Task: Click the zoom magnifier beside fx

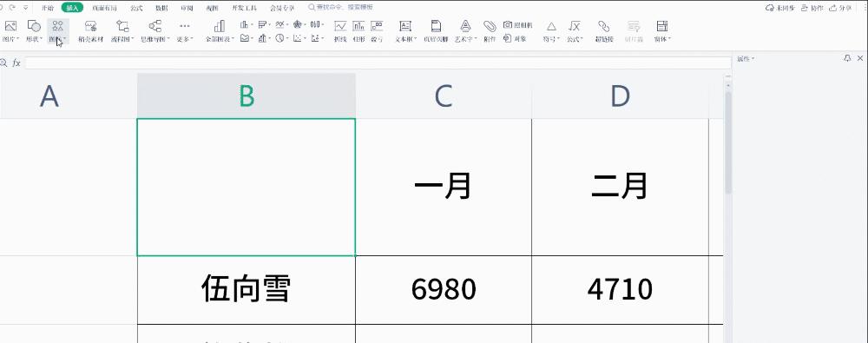Action: tap(3, 63)
